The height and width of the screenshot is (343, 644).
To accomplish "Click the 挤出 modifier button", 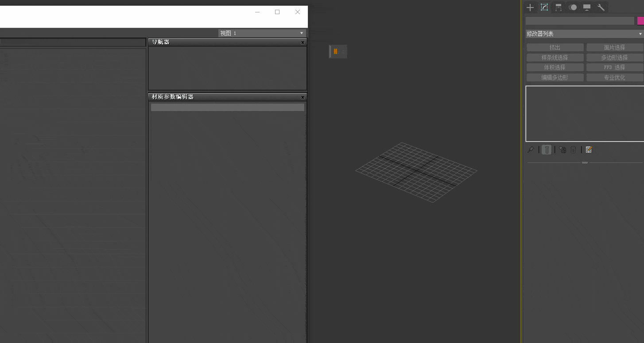I will pyautogui.click(x=555, y=47).
